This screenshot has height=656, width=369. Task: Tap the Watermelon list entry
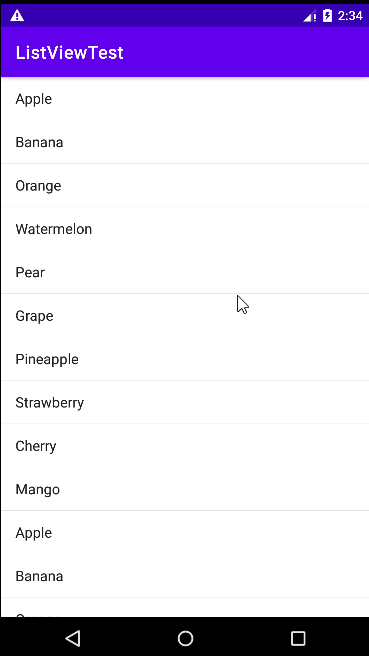point(184,229)
